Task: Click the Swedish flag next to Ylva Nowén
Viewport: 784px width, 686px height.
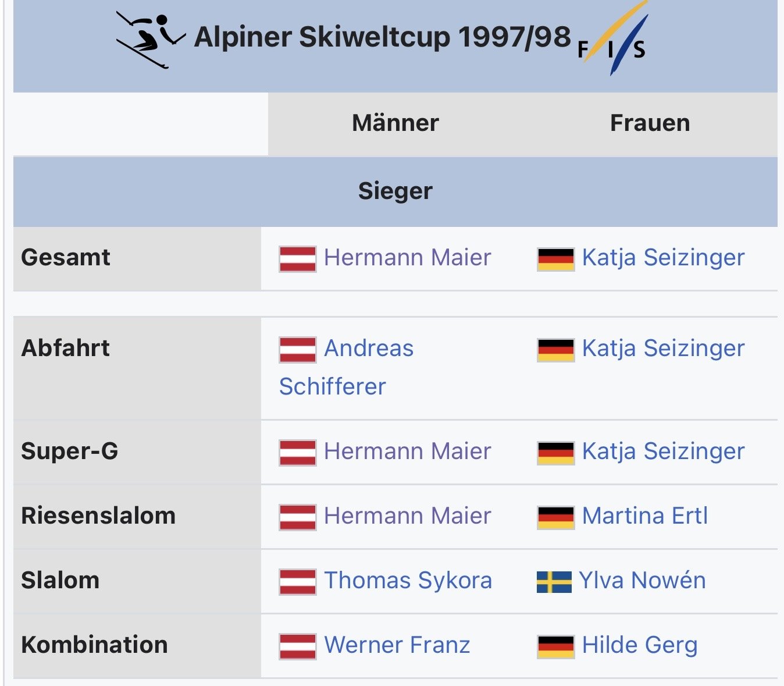Action: pyautogui.click(x=554, y=581)
